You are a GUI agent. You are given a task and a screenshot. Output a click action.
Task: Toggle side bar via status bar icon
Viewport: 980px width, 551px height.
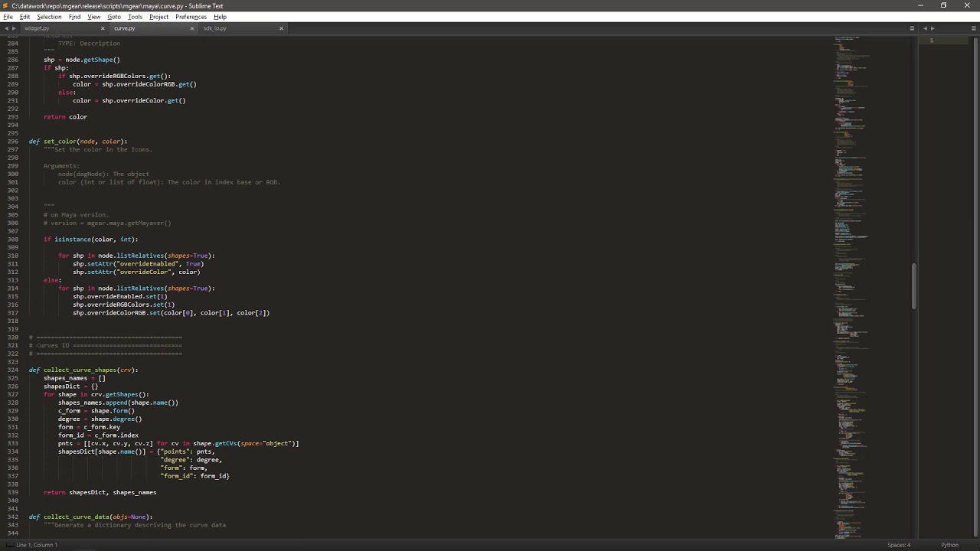[9, 545]
